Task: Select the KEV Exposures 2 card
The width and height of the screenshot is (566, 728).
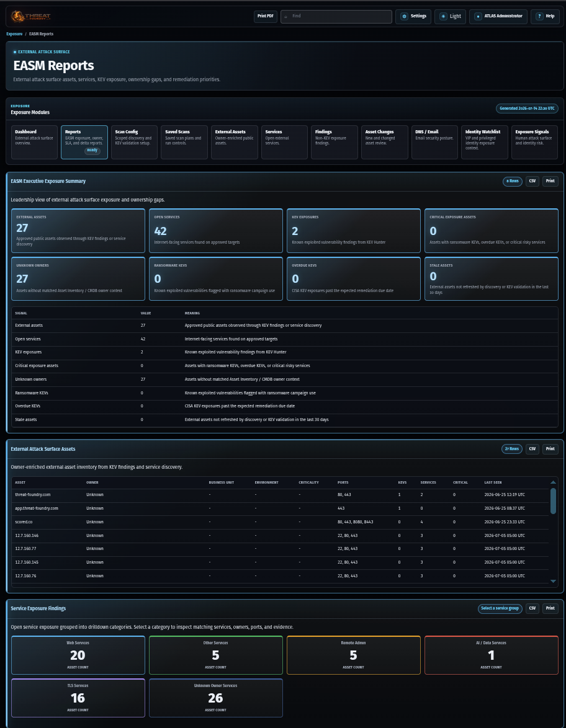Action: 354,231
